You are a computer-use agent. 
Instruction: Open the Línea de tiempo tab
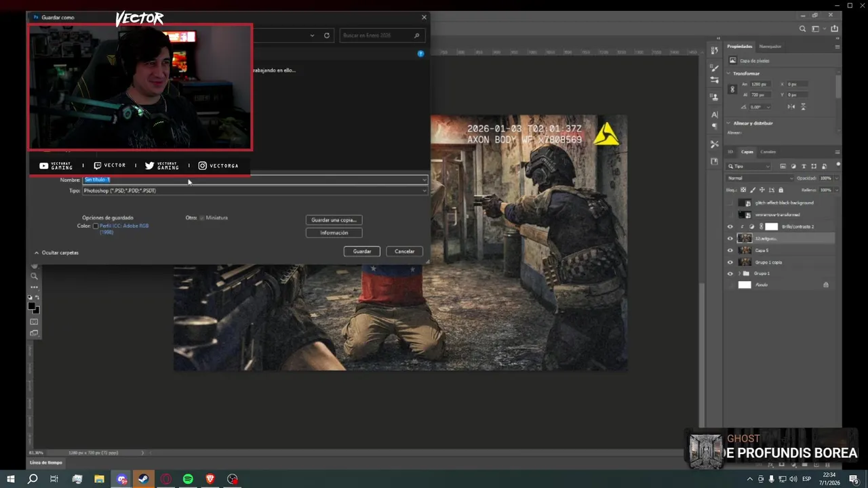[46, 462]
